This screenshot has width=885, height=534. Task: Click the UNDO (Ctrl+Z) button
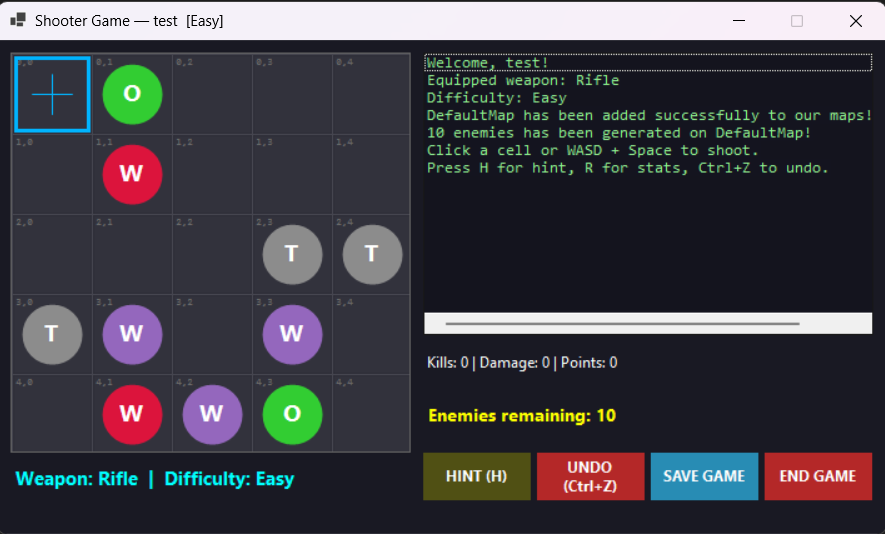point(590,476)
